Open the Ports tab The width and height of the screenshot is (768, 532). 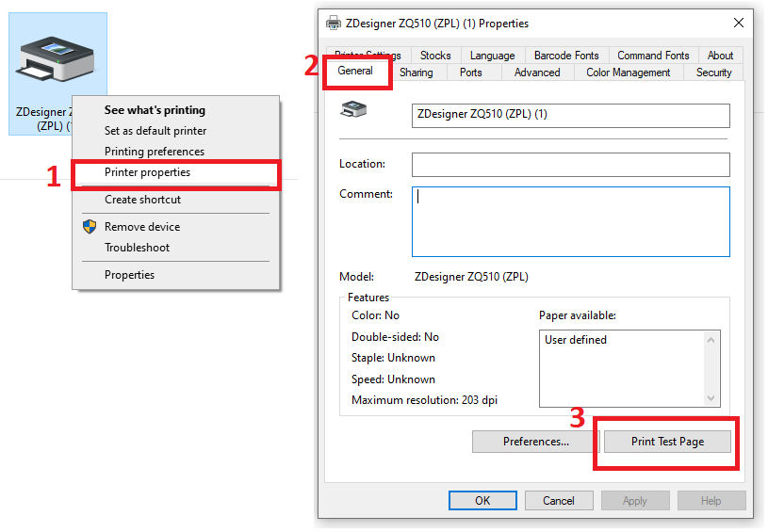[470, 73]
